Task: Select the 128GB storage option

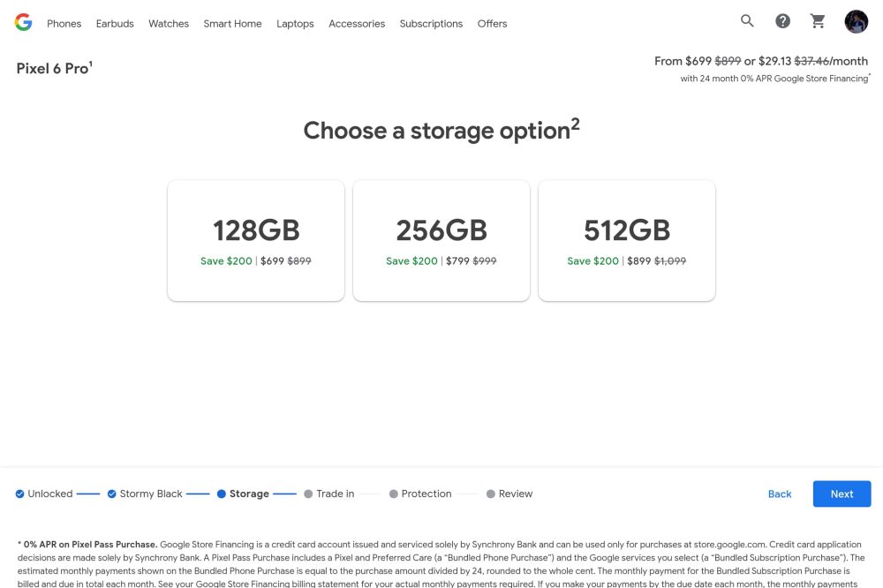Action: click(255, 239)
